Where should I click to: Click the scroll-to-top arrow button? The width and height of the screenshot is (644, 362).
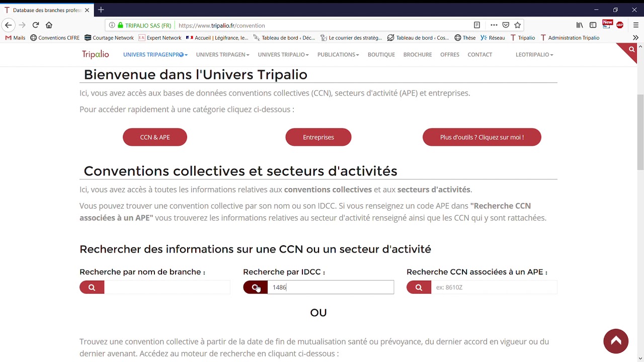coord(616,341)
